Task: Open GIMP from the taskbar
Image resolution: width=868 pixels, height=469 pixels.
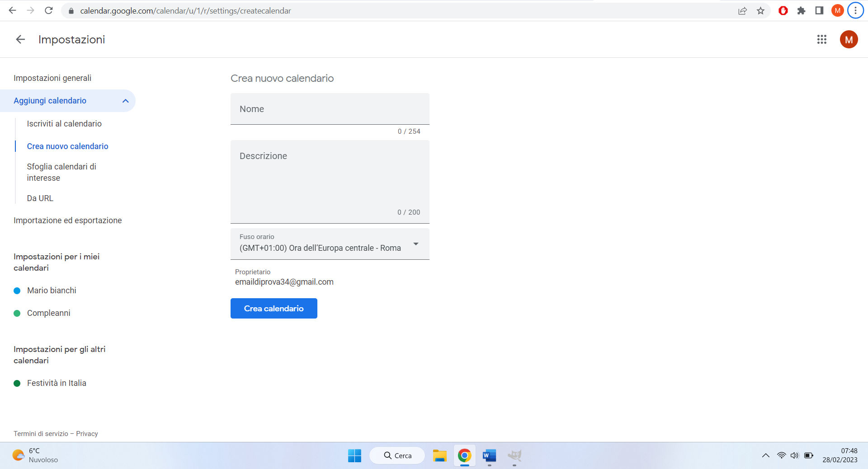Action: tap(514, 455)
